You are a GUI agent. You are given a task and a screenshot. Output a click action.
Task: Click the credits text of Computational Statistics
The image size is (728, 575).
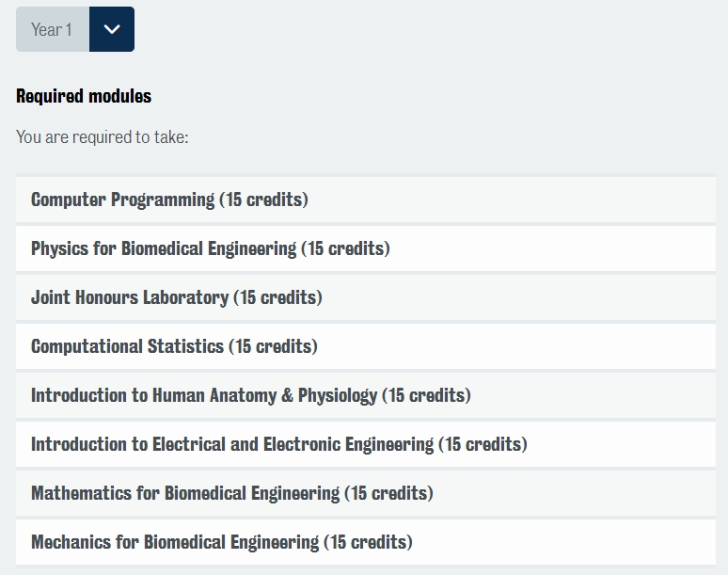[x=274, y=346]
